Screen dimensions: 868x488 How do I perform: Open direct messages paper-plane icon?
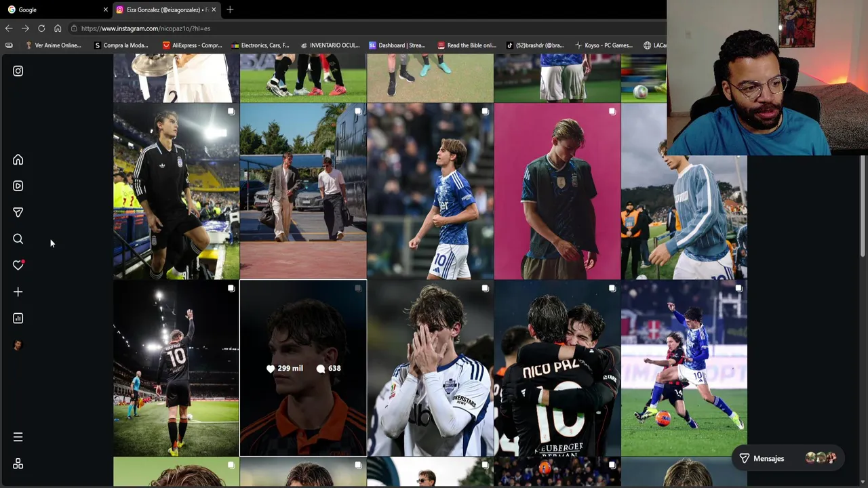click(18, 212)
